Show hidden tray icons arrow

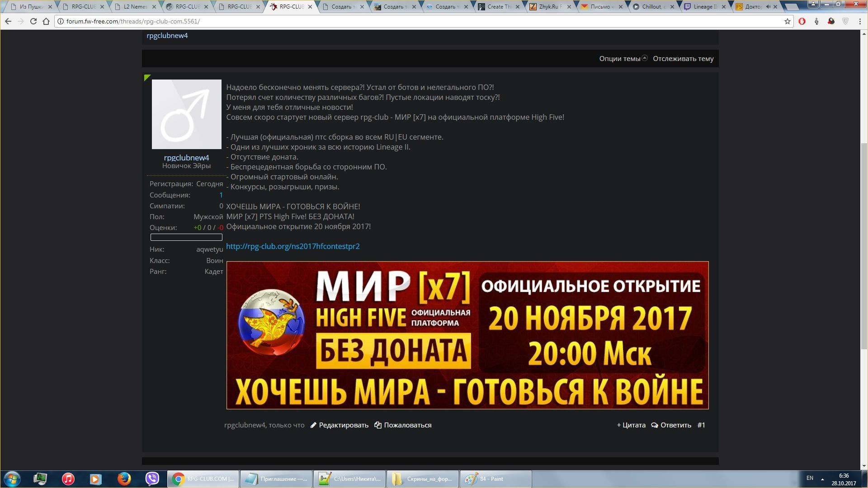(822, 479)
